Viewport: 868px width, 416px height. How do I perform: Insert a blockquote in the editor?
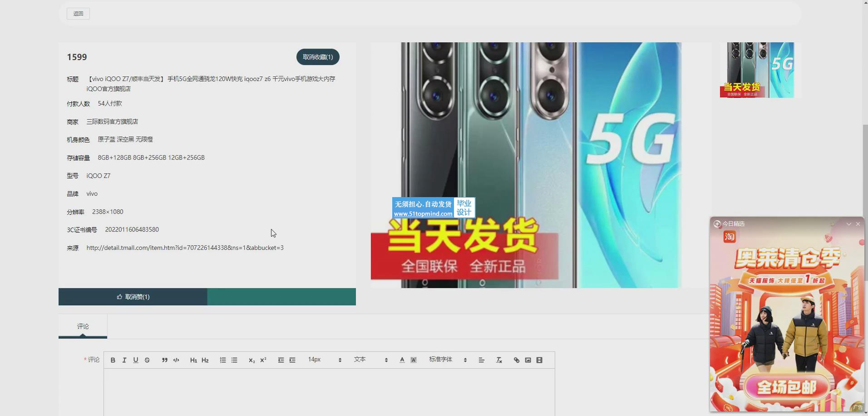tap(164, 360)
